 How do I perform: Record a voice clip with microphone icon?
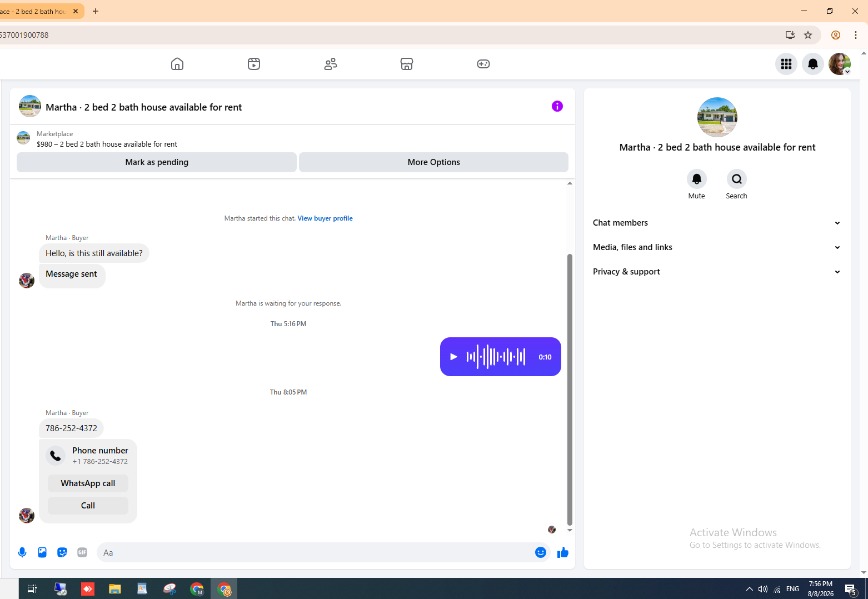click(x=22, y=552)
